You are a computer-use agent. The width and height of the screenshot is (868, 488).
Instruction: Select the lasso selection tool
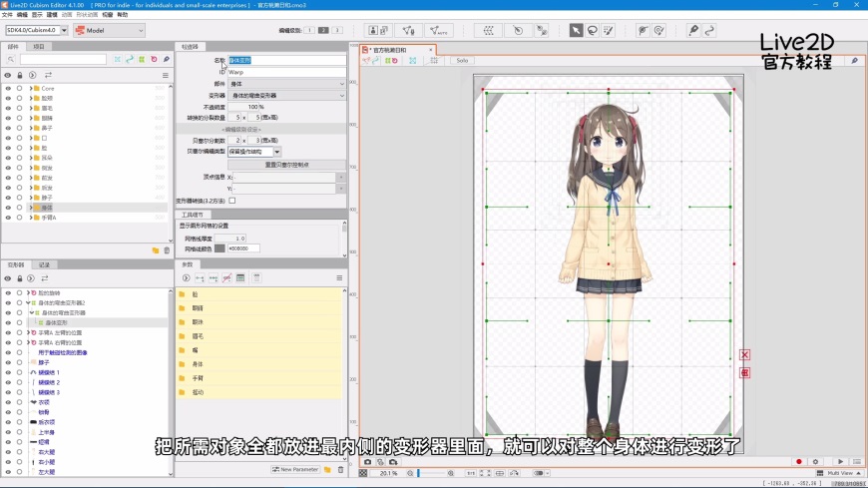click(x=593, y=31)
